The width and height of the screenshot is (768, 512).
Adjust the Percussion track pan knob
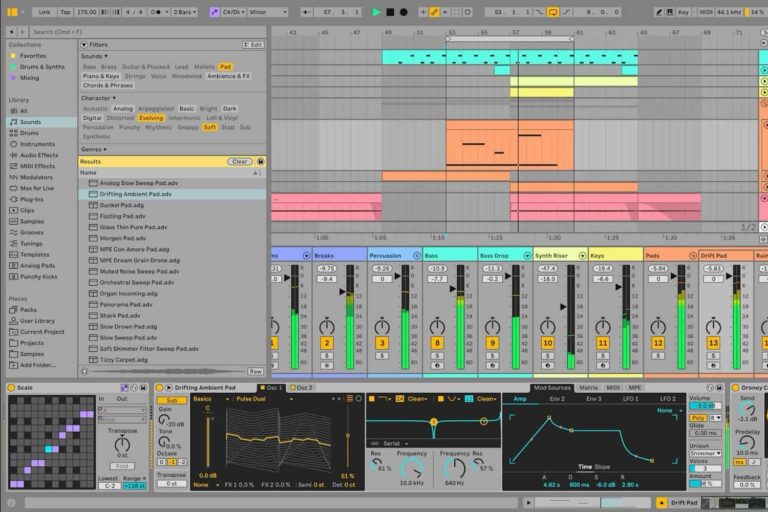[x=382, y=327]
